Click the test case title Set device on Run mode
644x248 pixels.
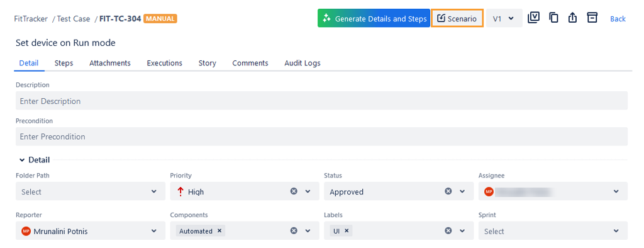[65, 42]
